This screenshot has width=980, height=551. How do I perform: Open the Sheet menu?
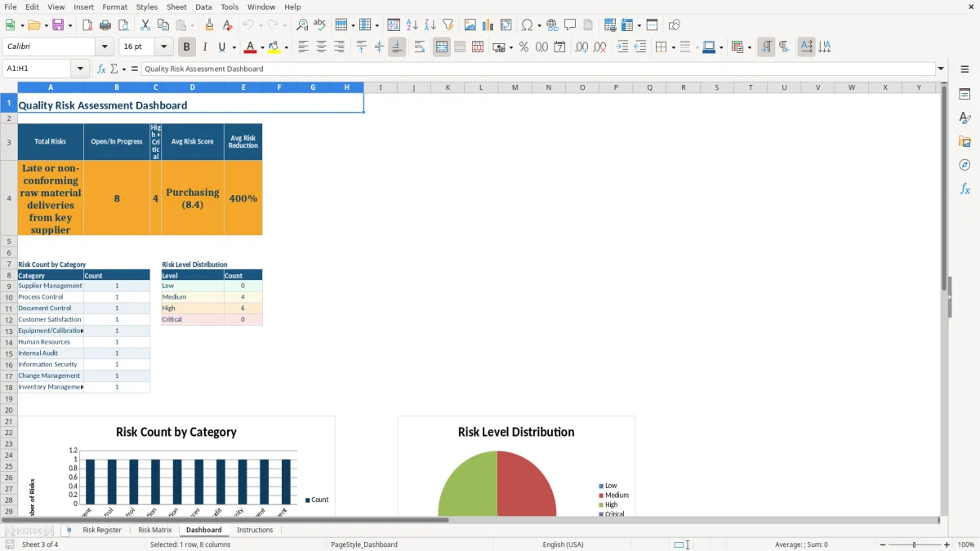tap(176, 7)
